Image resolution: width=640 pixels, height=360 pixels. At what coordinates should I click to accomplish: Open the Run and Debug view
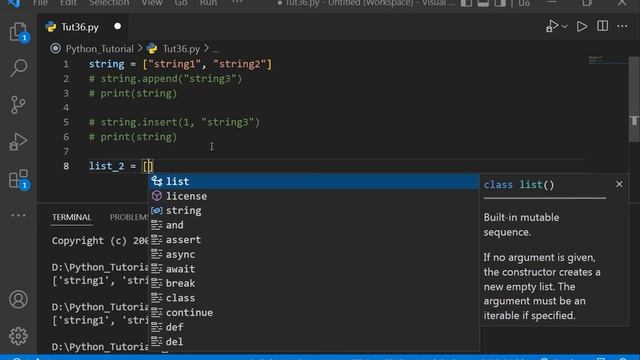[x=18, y=142]
